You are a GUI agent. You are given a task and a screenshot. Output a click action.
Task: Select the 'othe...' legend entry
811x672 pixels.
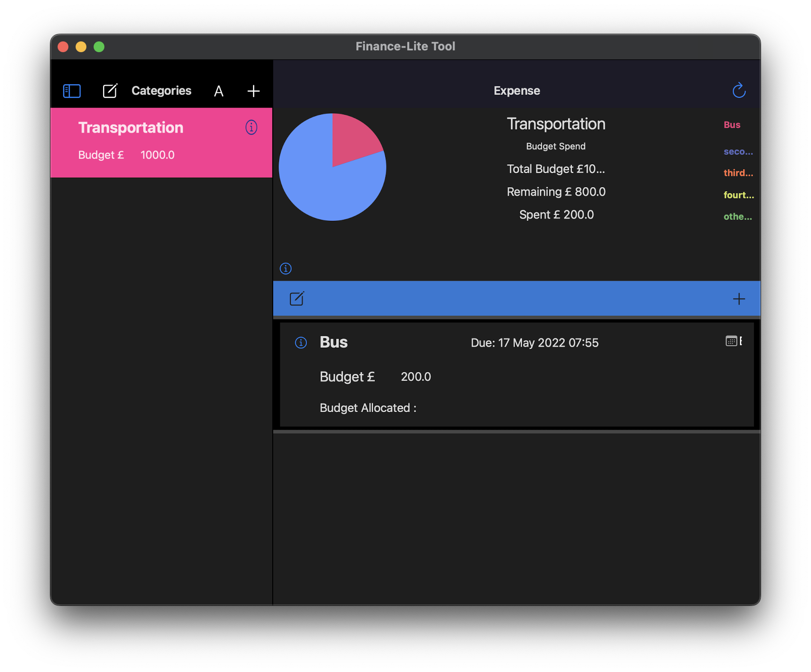click(738, 216)
